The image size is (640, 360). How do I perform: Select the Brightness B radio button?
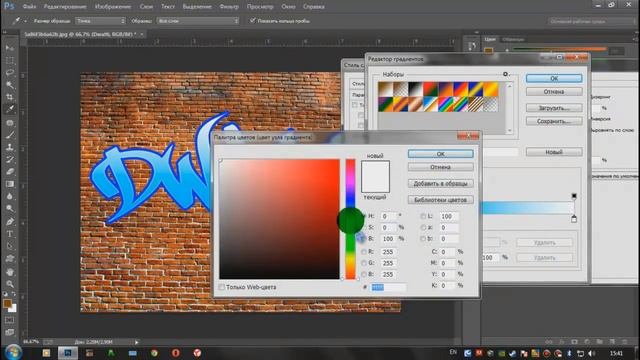(362, 238)
